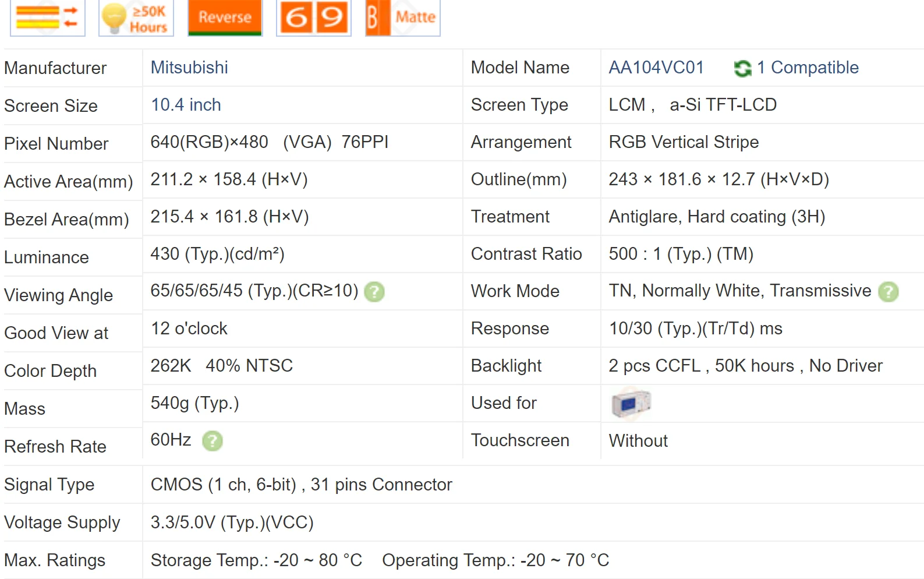
Task: Click the Voltage Supply row label
Action: pyautogui.click(x=62, y=522)
